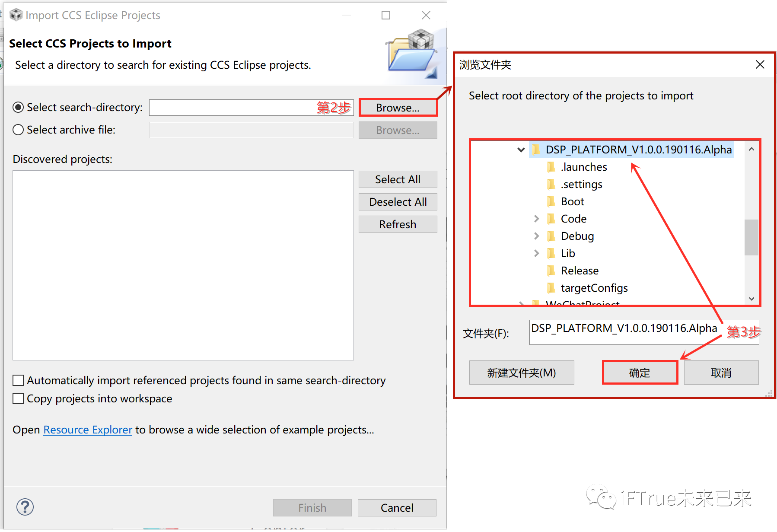
Task: Expand the Code folder
Action: (536, 219)
